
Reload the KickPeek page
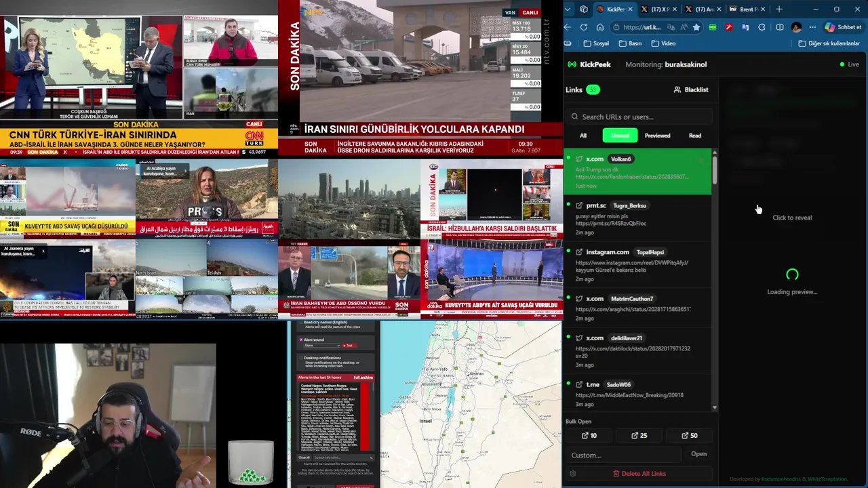[x=584, y=27]
